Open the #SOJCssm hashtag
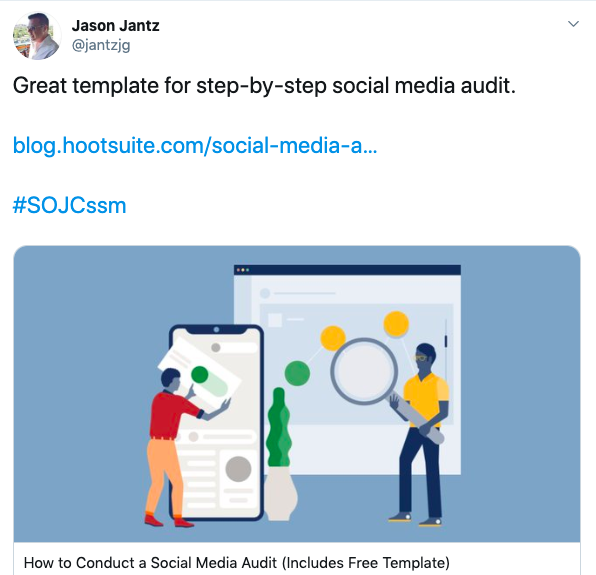Image resolution: width=596 pixels, height=575 pixels. [70, 206]
